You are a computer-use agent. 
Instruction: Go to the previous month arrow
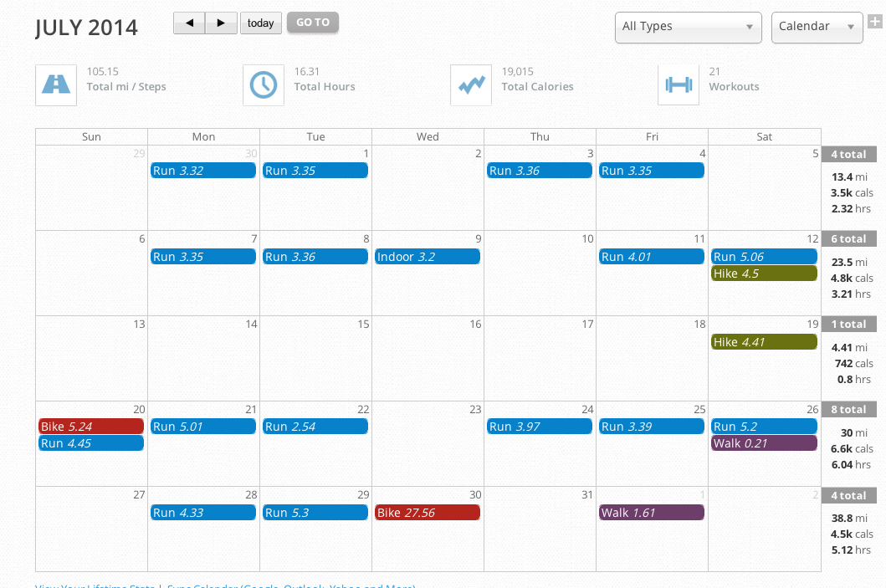coord(189,23)
